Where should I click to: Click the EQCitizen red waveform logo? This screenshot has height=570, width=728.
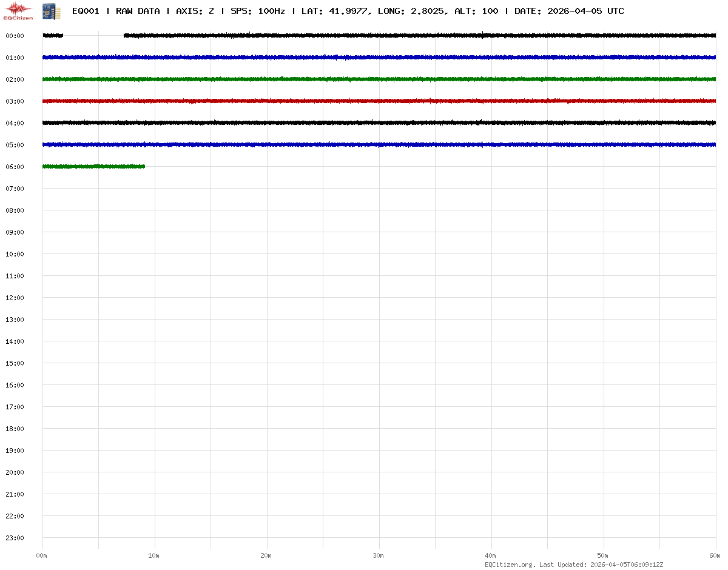pos(18,10)
